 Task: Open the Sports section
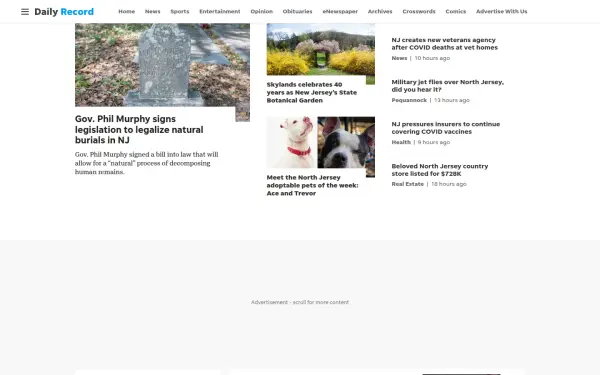[180, 11]
